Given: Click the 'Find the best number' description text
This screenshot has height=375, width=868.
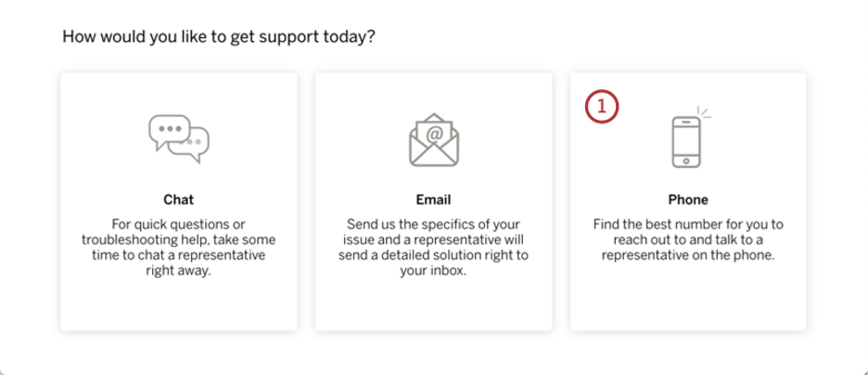Looking at the screenshot, I should point(688,240).
